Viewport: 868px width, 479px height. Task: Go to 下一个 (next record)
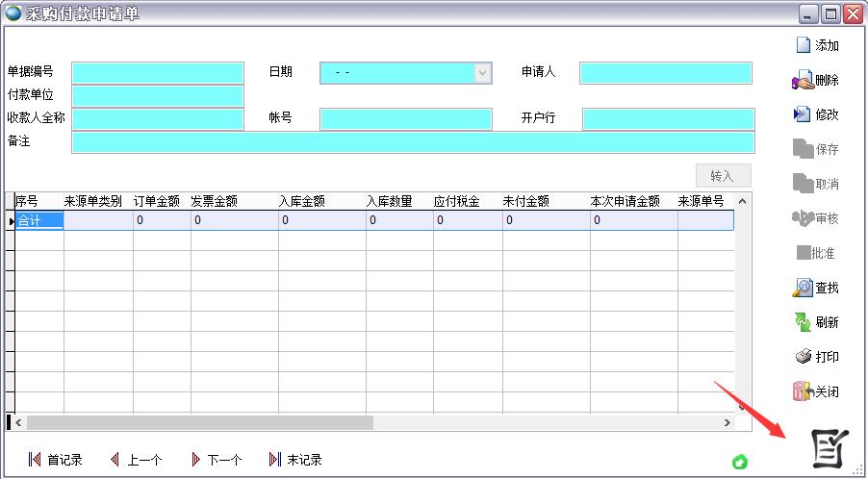click(196, 460)
